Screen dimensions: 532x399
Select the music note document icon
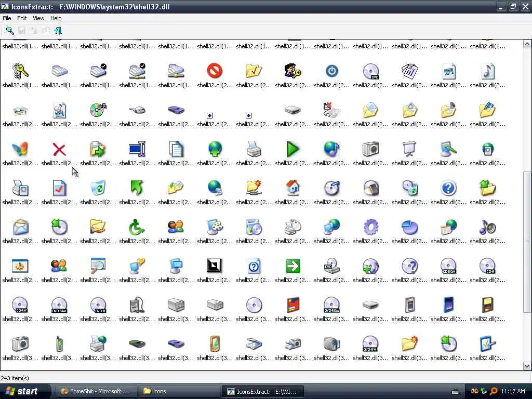coord(487,71)
